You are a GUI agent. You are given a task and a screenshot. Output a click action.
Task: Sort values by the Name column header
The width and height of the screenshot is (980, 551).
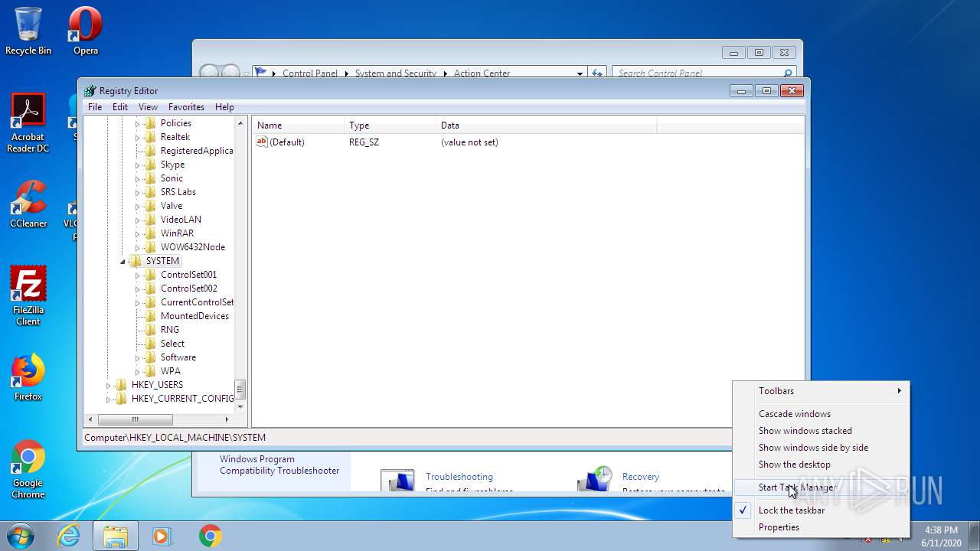pyautogui.click(x=299, y=126)
